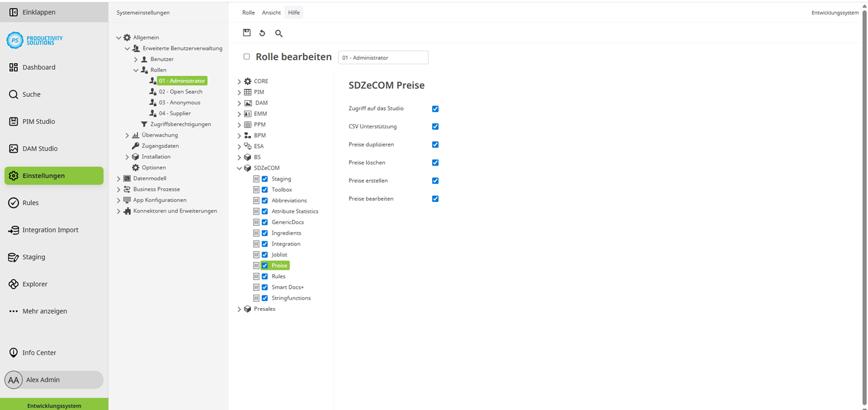Image resolution: width=868 pixels, height=410 pixels.
Task: Click the 01 - Administrator role input field
Action: [x=383, y=57]
